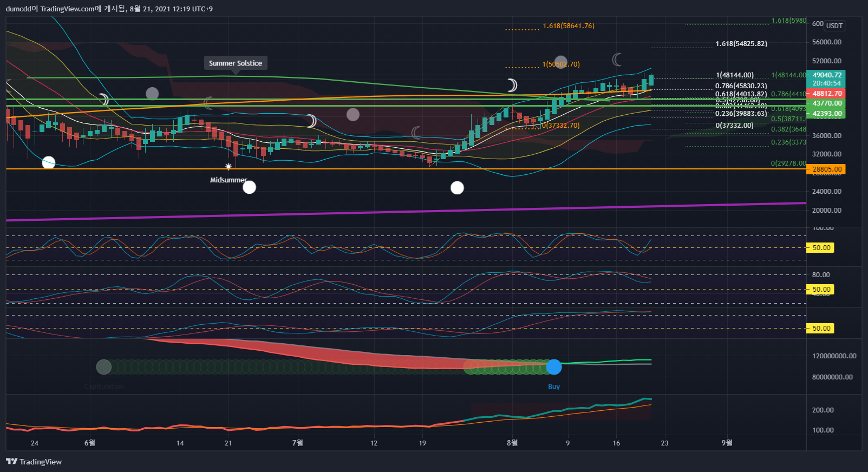Click the 7월 label on time axis

[x=297, y=443]
